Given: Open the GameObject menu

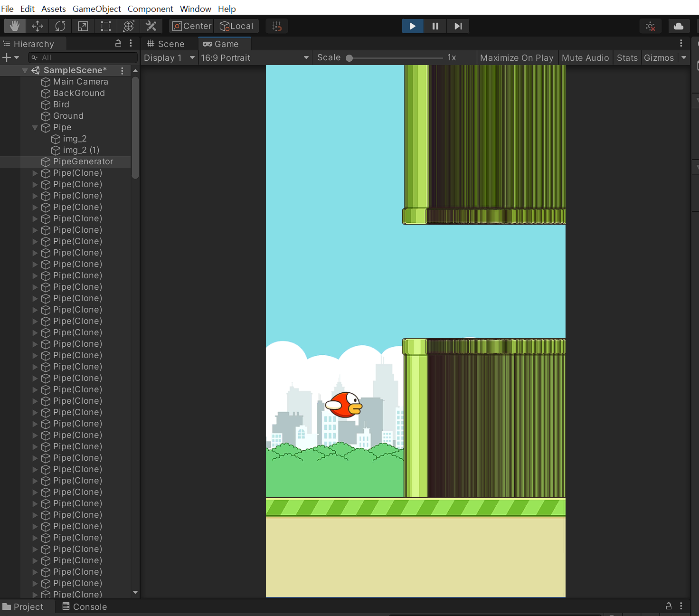Looking at the screenshot, I should pos(96,9).
